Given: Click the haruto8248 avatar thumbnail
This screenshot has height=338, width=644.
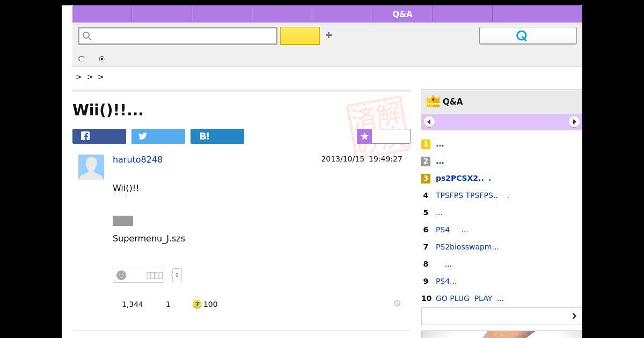Looking at the screenshot, I should coord(91,167).
